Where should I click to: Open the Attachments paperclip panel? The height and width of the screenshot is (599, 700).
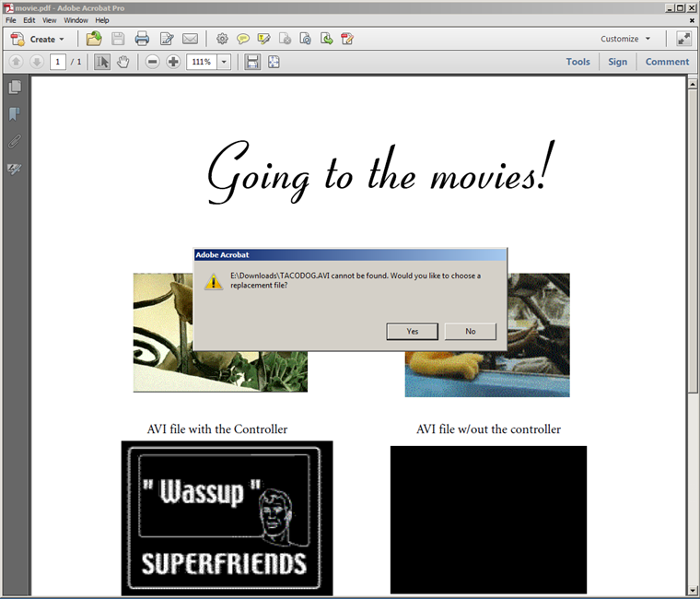click(x=15, y=142)
